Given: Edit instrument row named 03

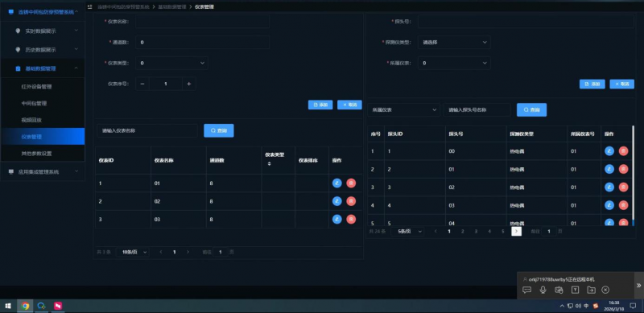Looking at the screenshot, I should [336, 220].
